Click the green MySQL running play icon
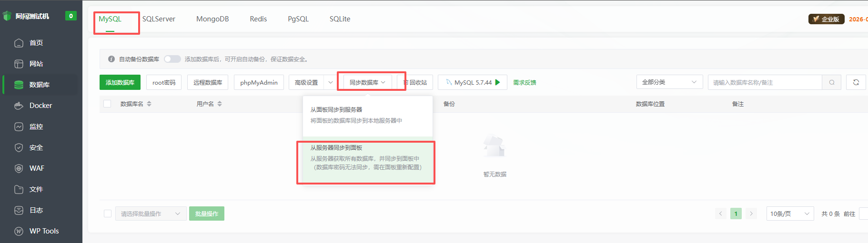Viewport: 868px width, 243px height. click(x=498, y=82)
